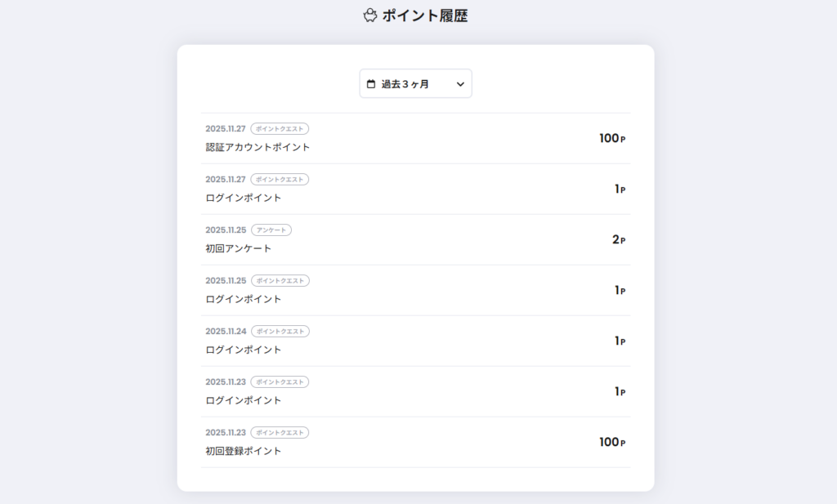Open the 認証アカウントポイント entry
This screenshot has height=504, width=837.
pyautogui.click(x=257, y=147)
